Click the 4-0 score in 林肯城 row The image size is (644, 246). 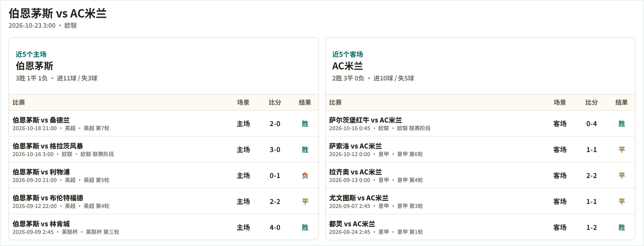275,227
